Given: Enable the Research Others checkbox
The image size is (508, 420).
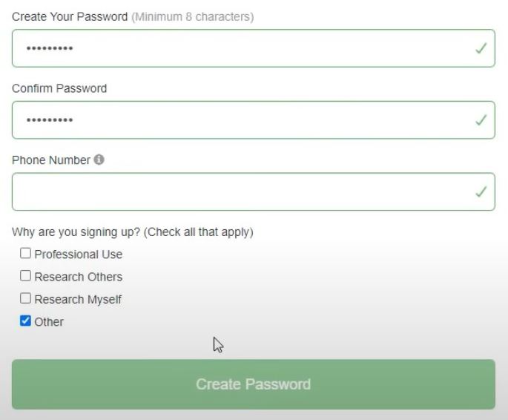Looking at the screenshot, I should click(26, 276).
